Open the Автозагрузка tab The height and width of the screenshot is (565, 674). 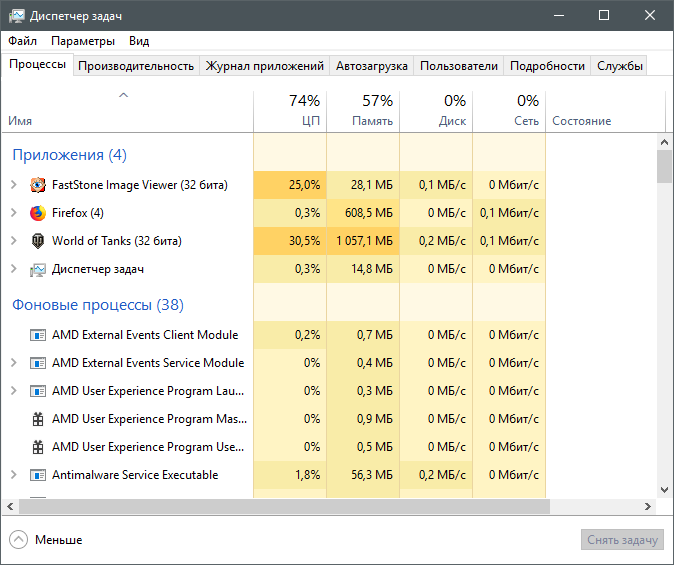tap(372, 66)
